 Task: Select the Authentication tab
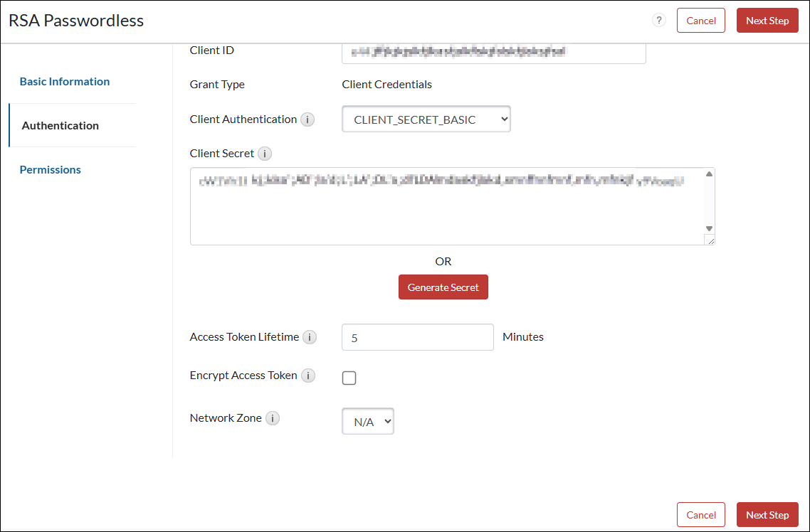coord(60,125)
